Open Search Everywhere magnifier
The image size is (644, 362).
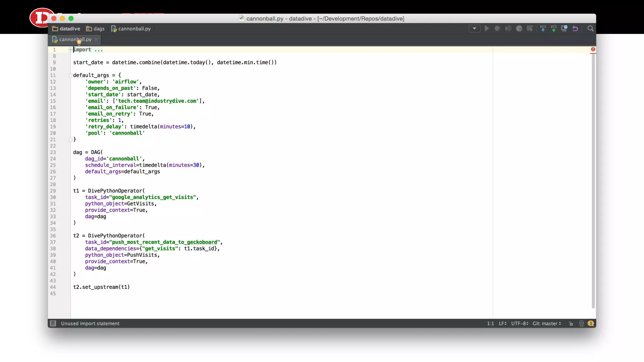pyautogui.click(x=591, y=29)
